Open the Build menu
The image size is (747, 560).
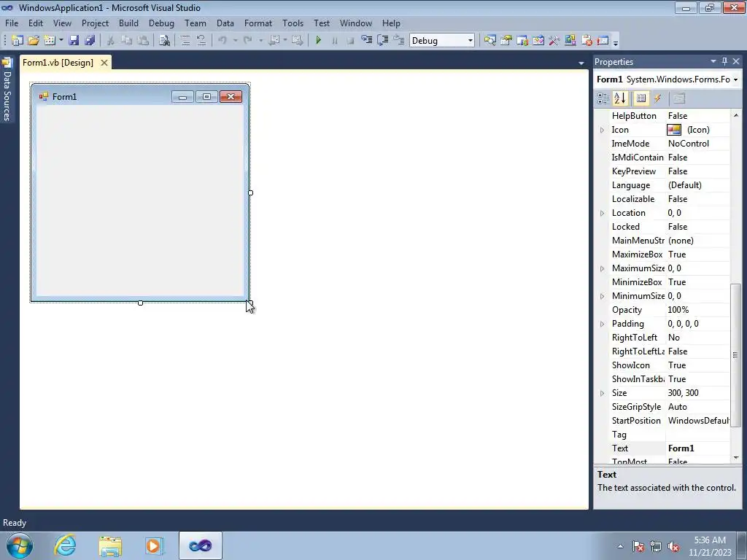coord(128,23)
